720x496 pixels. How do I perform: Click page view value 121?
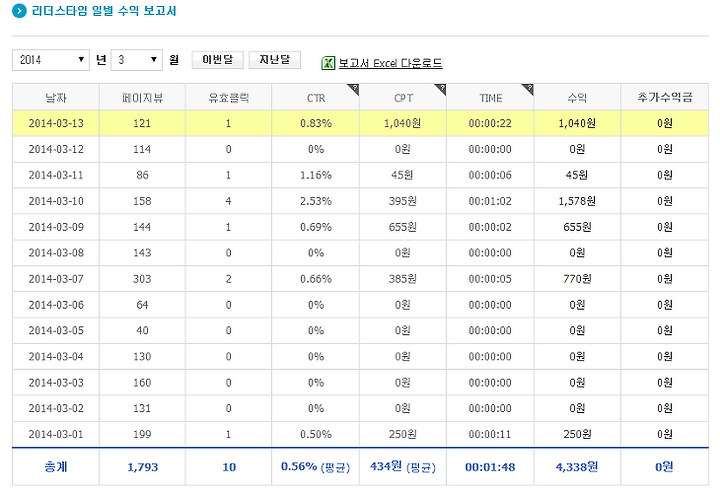coord(142,123)
